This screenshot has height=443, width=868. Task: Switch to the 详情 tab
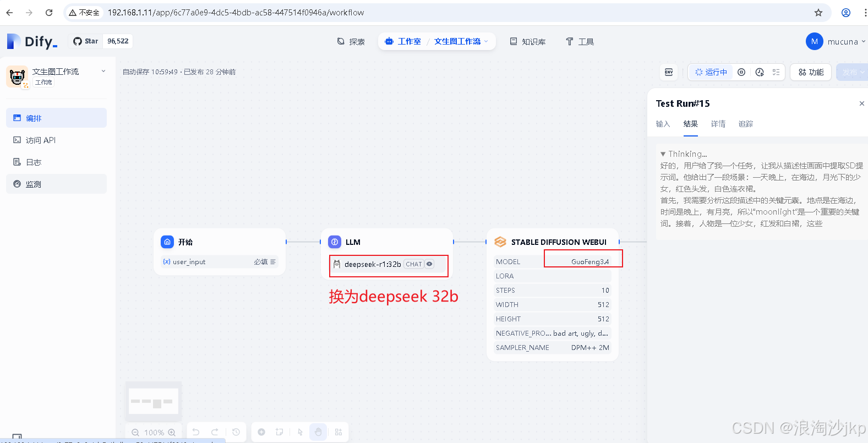point(718,124)
